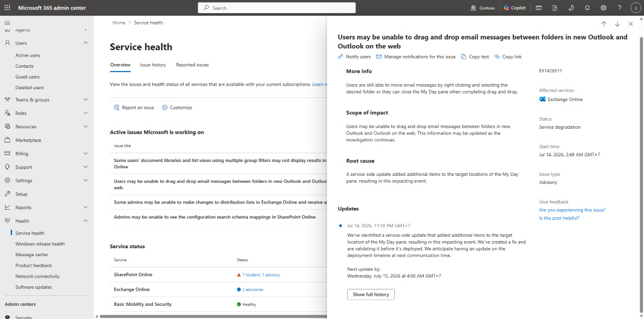Expand the Roles chevron
644x319 pixels.
point(86,113)
